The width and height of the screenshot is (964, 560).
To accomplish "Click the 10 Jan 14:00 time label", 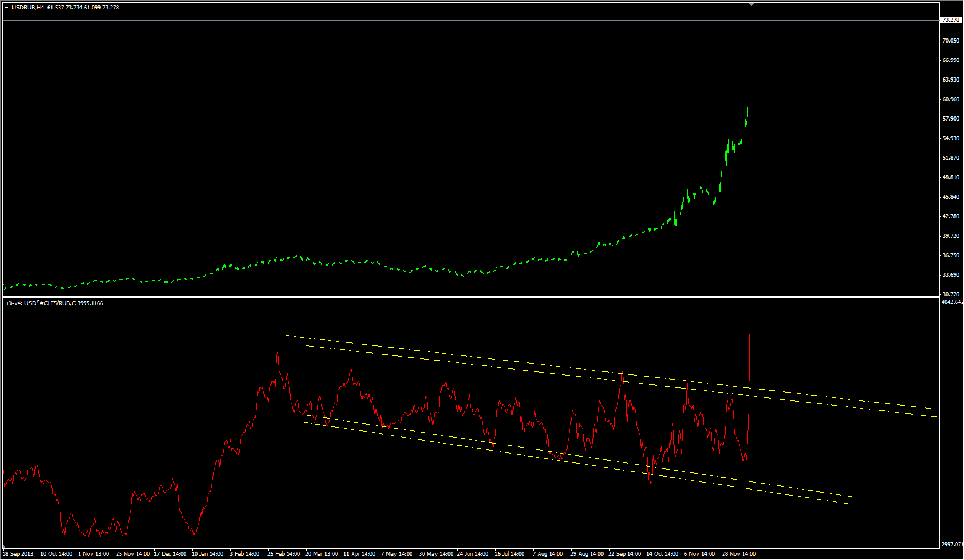I will [207, 554].
